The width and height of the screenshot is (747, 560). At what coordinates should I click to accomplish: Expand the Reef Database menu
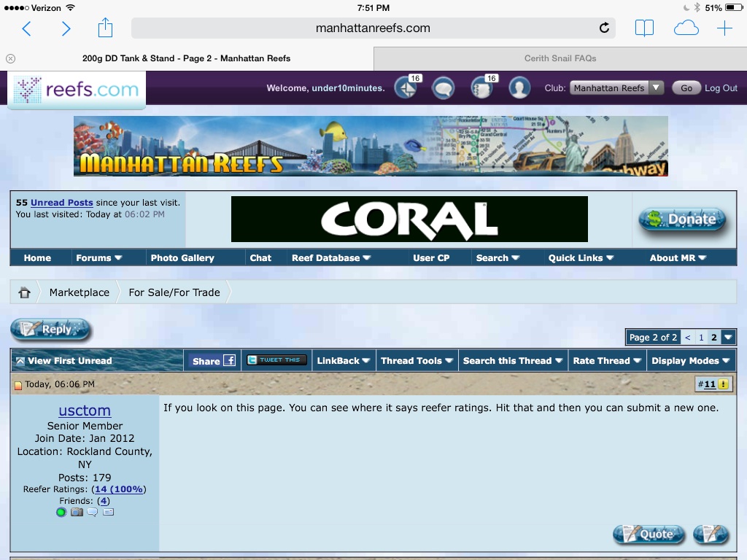coord(331,257)
